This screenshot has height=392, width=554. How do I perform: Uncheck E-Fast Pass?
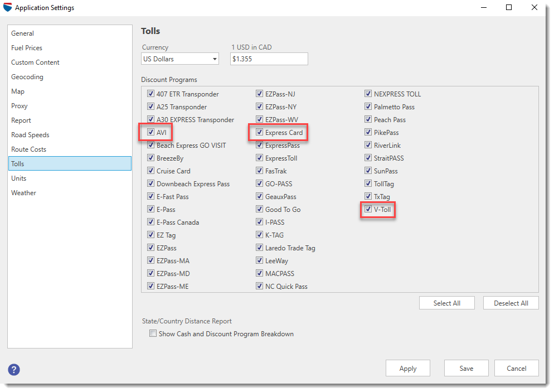click(x=151, y=196)
